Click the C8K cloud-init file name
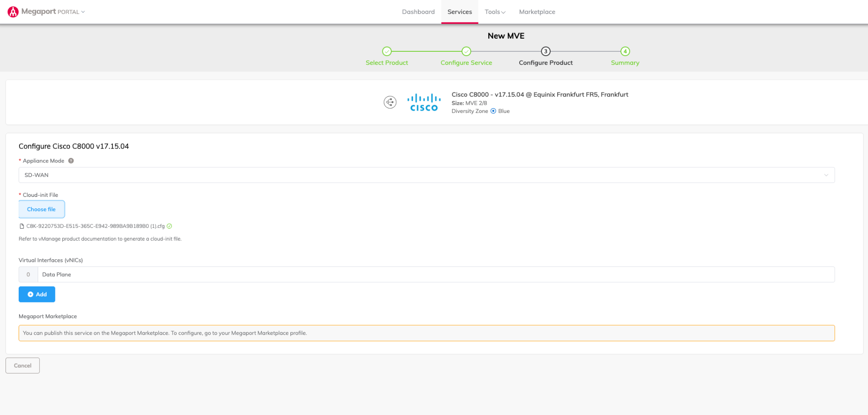 click(95, 226)
